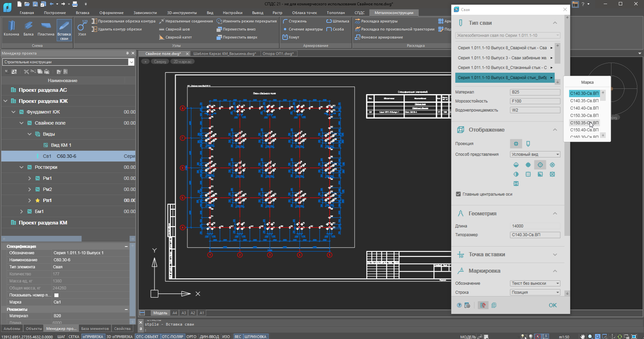The image size is (644, 339).
Task: Open Способ представления dropdown
Action: (x=535, y=154)
